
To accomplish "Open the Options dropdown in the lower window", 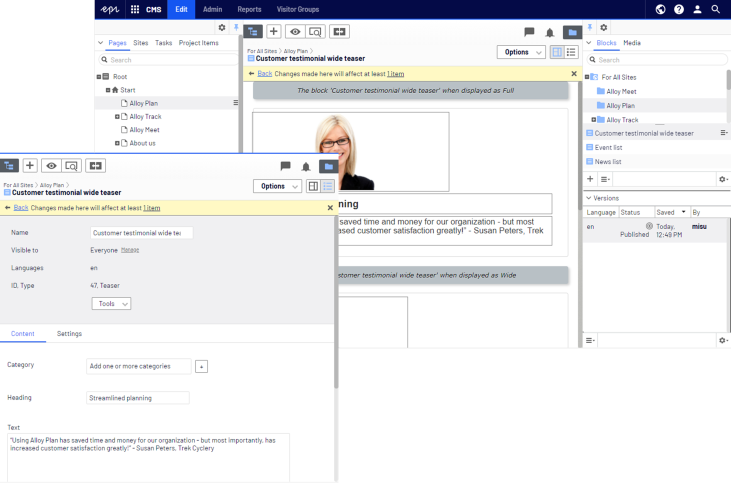I will tap(277, 186).
